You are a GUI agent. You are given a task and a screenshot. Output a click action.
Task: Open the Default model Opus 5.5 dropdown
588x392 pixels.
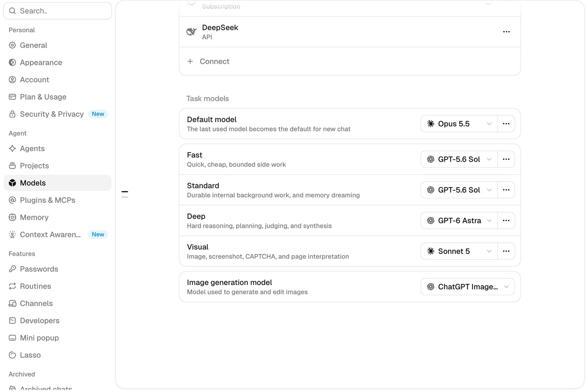459,124
